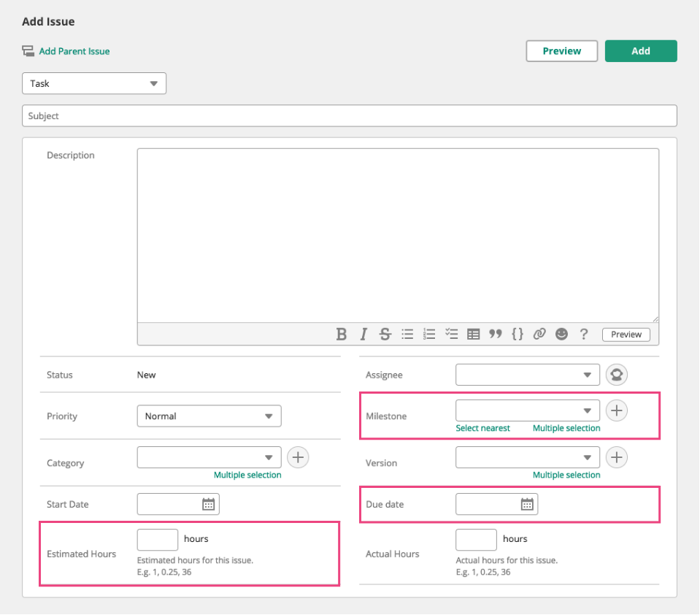Screen dimensions: 700x615
Task: Open the emoji picker
Action: [x=561, y=334]
